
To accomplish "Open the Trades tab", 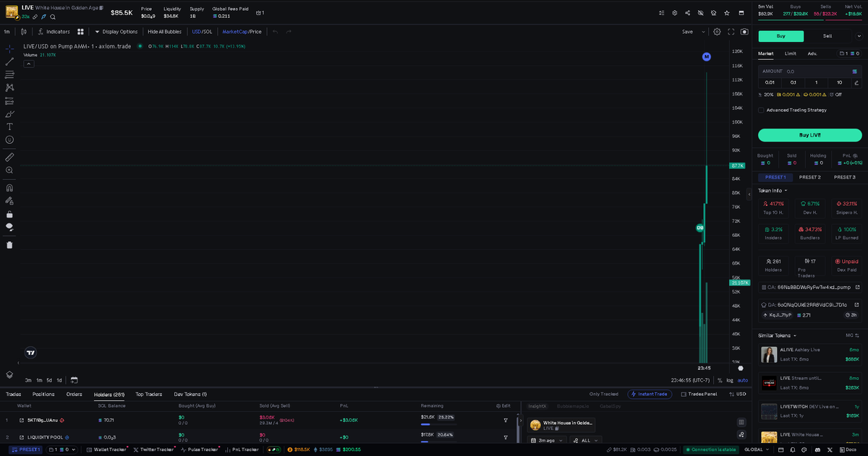I will coord(13,394).
